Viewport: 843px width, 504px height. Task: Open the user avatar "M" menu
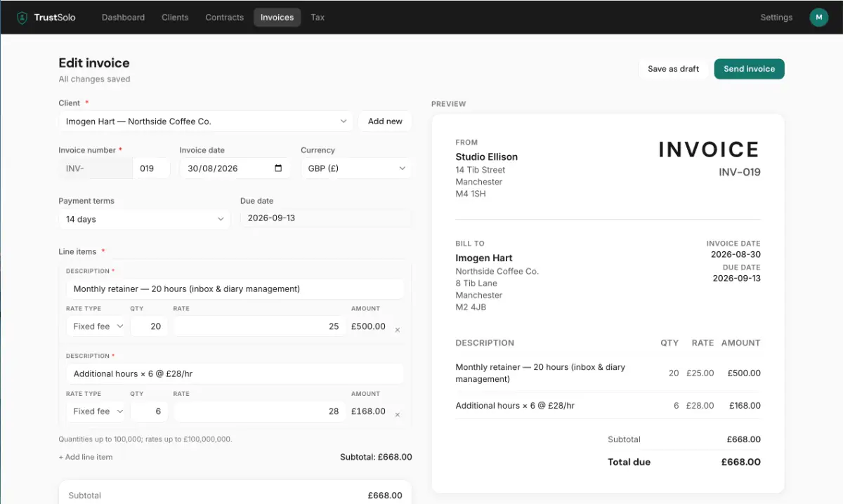819,18
